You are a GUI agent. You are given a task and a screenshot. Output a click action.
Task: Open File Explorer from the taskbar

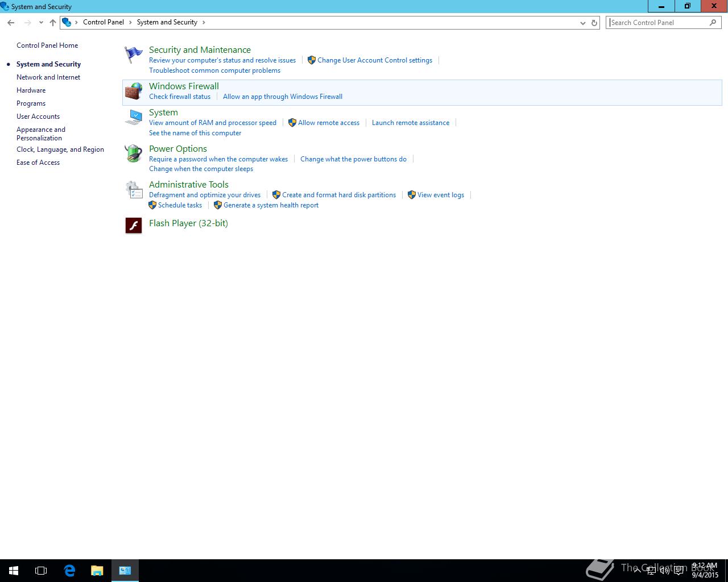click(97, 571)
